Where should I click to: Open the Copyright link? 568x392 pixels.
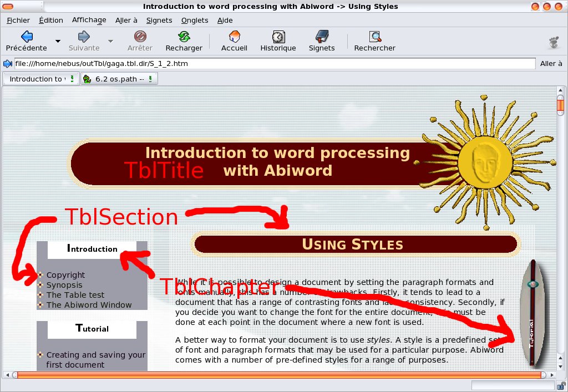click(x=65, y=275)
